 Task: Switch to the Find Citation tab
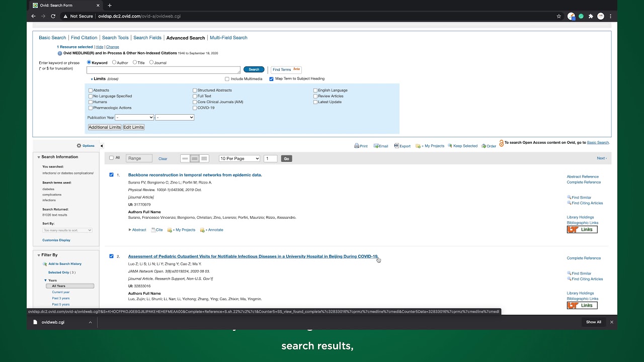coord(84,38)
